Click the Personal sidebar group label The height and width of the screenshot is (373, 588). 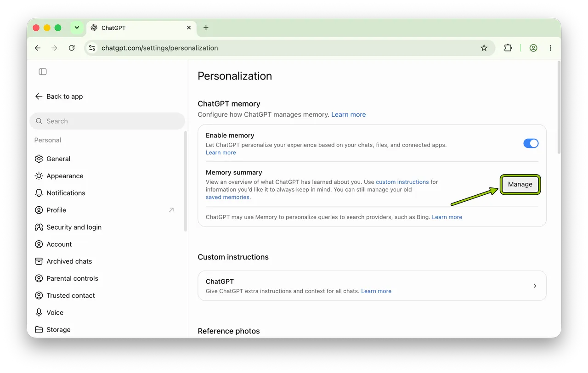click(x=48, y=140)
